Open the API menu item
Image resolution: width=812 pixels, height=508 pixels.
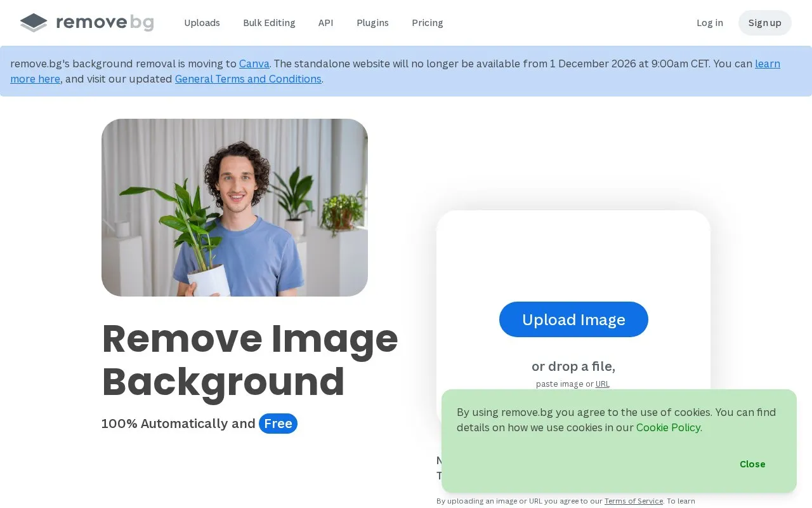pos(325,23)
